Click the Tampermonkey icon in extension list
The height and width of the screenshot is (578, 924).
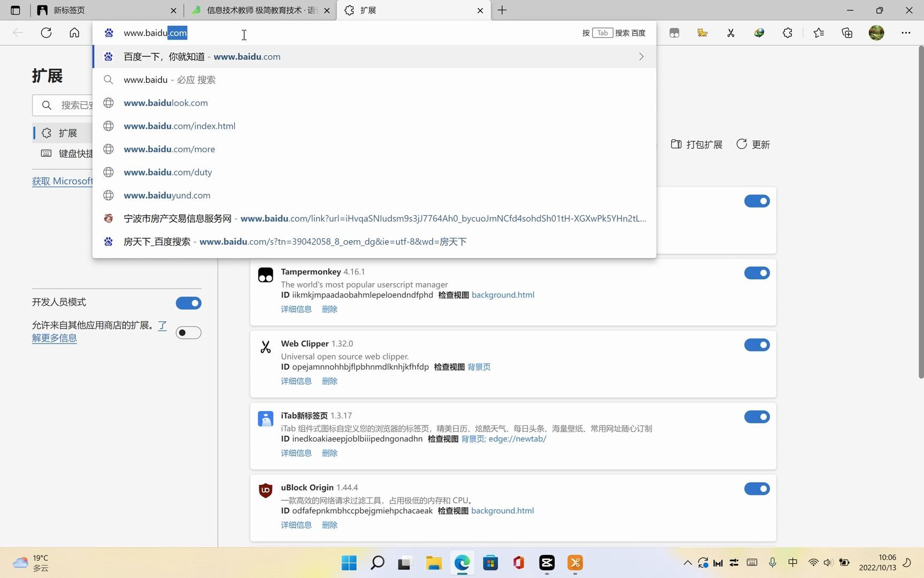[266, 275]
